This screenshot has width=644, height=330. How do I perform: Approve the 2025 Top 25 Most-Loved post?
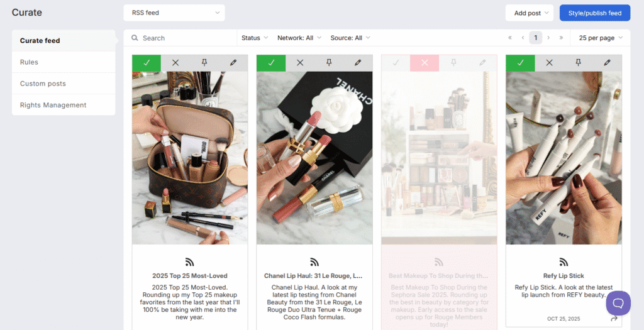[x=147, y=63]
